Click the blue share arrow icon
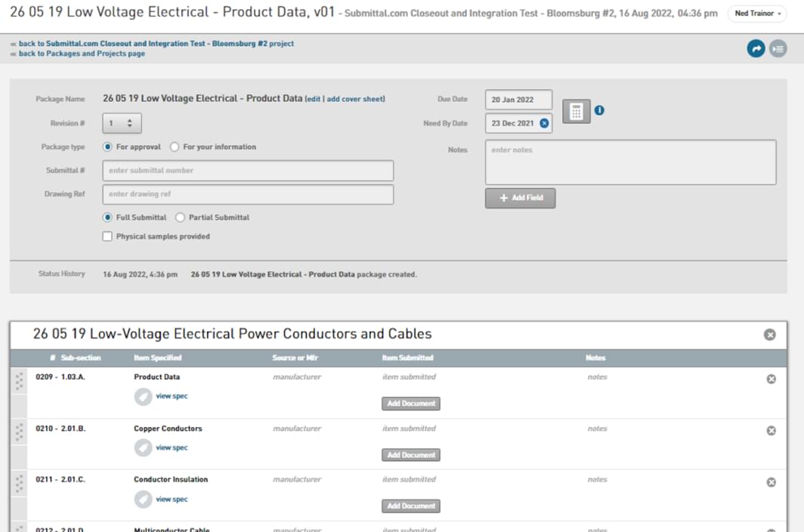The width and height of the screenshot is (804, 532). [x=755, y=48]
